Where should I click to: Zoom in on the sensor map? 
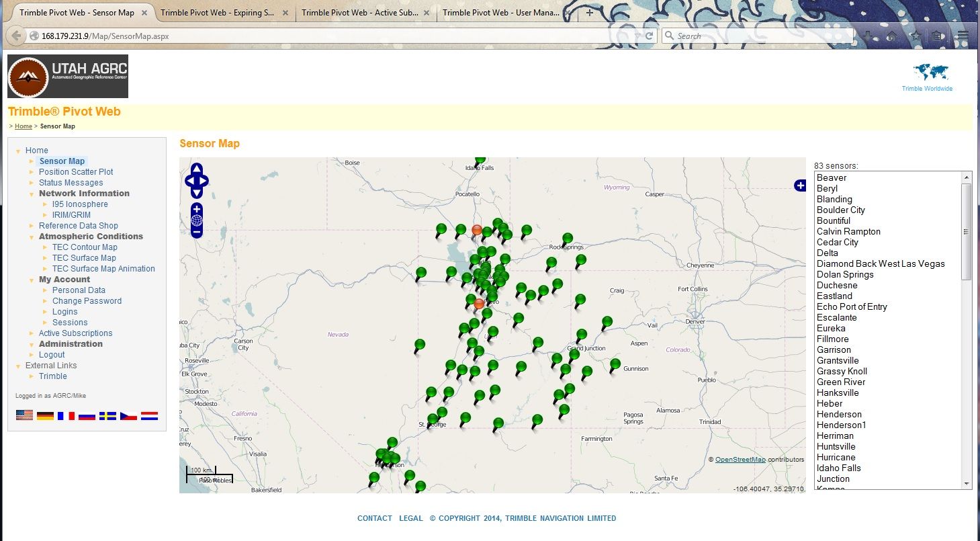click(x=196, y=208)
